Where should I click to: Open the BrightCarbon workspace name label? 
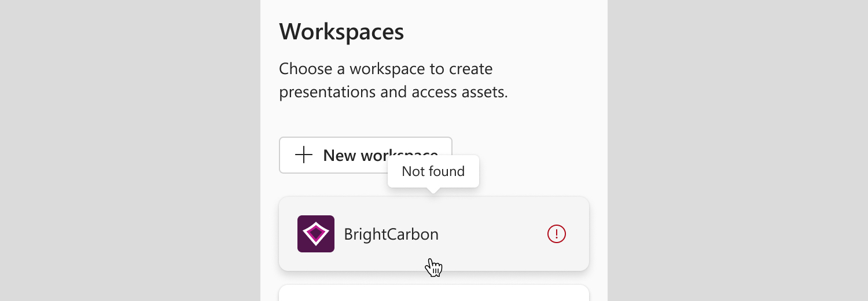pos(391,234)
